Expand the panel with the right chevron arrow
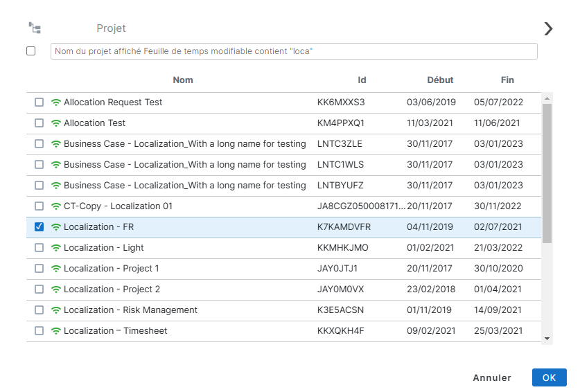Image resolution: width=580 pixels, height=392 pixels. pos(548,28)
